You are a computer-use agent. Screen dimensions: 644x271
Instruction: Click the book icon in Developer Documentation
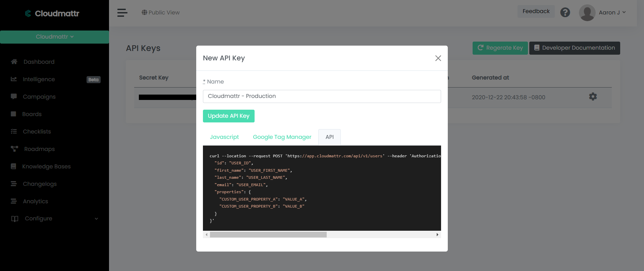coord(537,48)
